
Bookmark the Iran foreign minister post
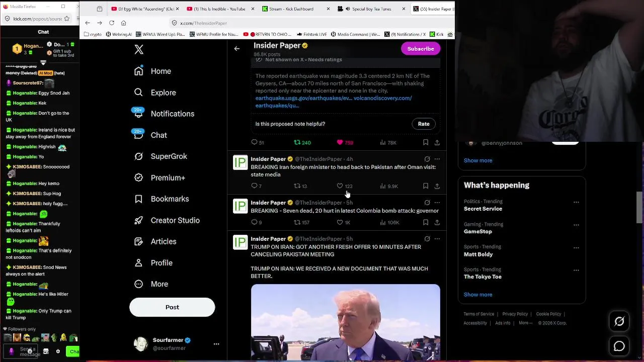426,186
